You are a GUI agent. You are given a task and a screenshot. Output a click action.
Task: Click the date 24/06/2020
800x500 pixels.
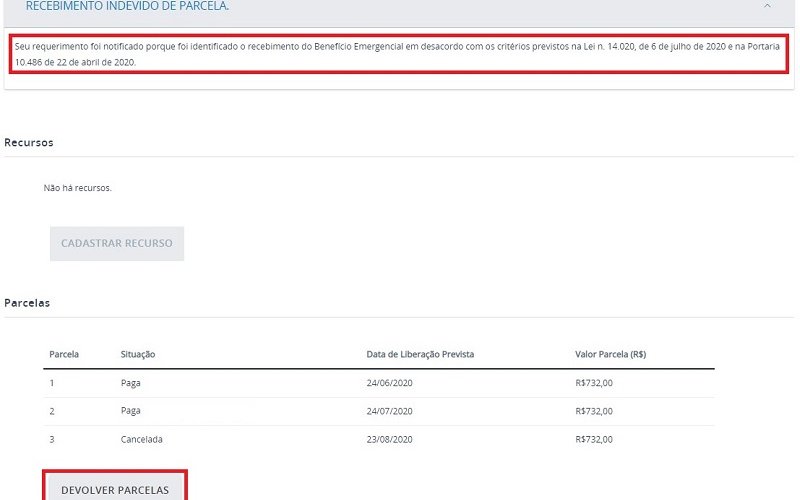[389, 383]
